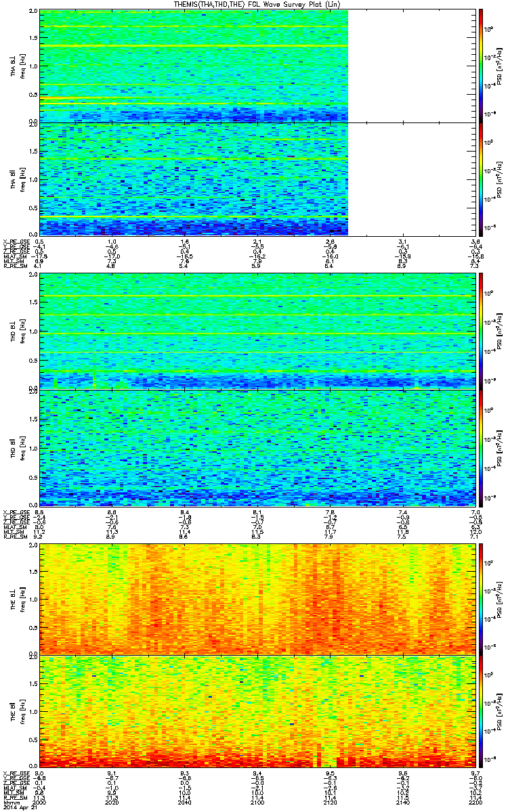Click the THD B-perpendicular spectrogram panel
Image resolution: width=508 pixels, height=812 pixels.
click(x=256, y=331)
